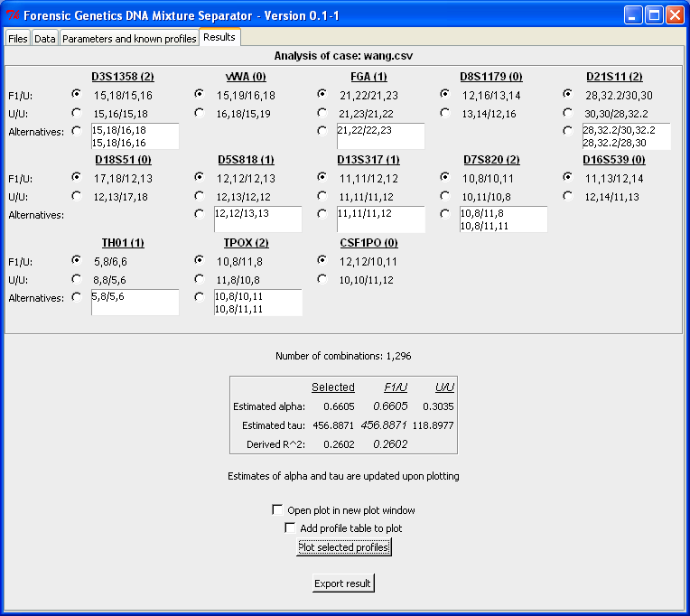Switch to the Files tab

[17, 38]
